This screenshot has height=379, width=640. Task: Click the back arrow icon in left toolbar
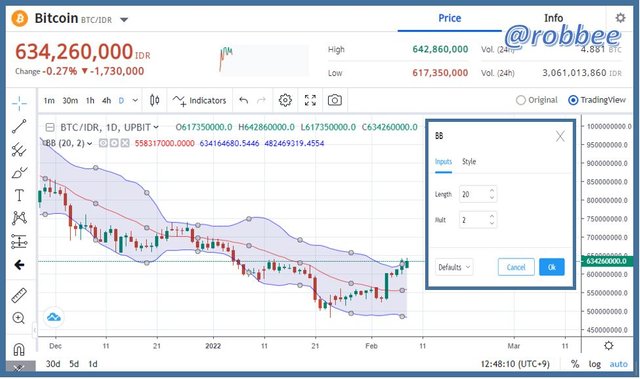(19, 265)
